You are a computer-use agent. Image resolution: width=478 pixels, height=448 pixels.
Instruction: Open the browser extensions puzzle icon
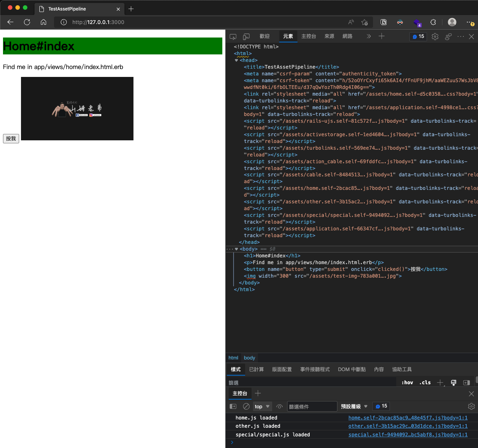point(433,22)
